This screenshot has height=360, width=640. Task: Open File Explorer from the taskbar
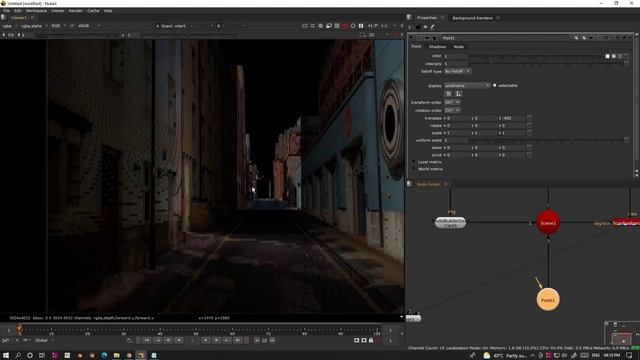116,356
